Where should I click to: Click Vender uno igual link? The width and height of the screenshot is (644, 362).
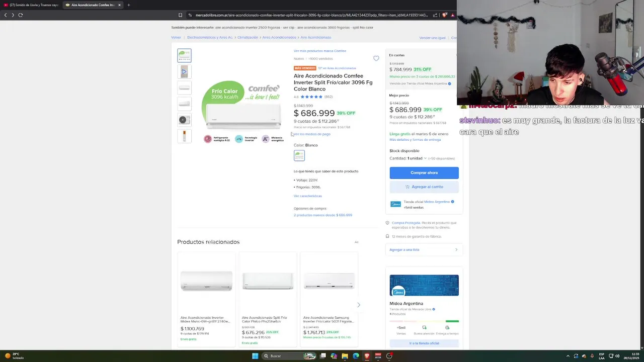(433, 38)
